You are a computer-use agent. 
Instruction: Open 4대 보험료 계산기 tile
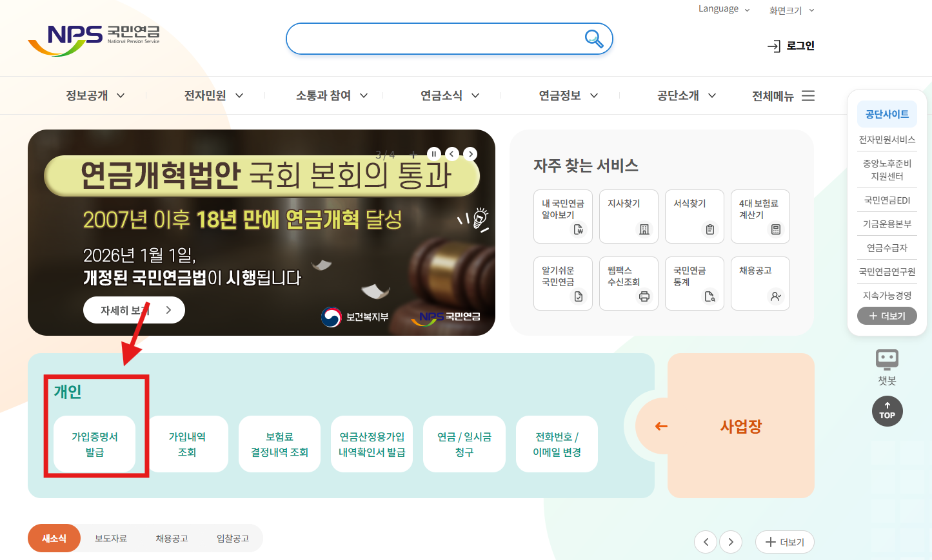[760, 217]
